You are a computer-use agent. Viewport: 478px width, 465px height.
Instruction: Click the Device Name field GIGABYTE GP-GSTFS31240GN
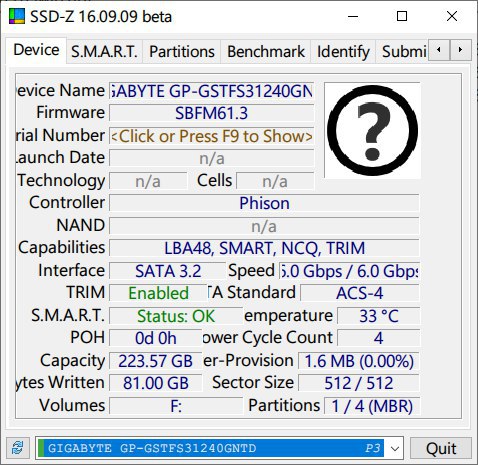pos(212,91)
